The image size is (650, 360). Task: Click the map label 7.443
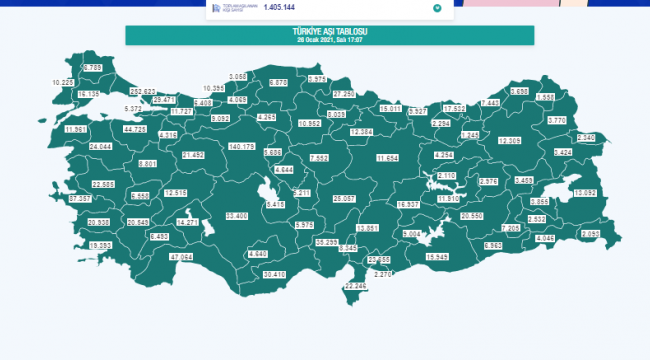click(490, 103)
